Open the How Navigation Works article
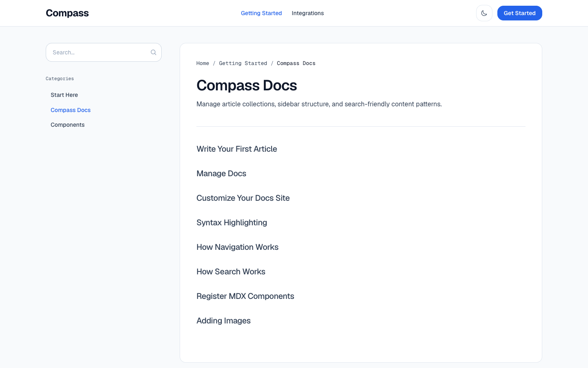Screen dimensions: 588x368 click(x=237, y=247)
